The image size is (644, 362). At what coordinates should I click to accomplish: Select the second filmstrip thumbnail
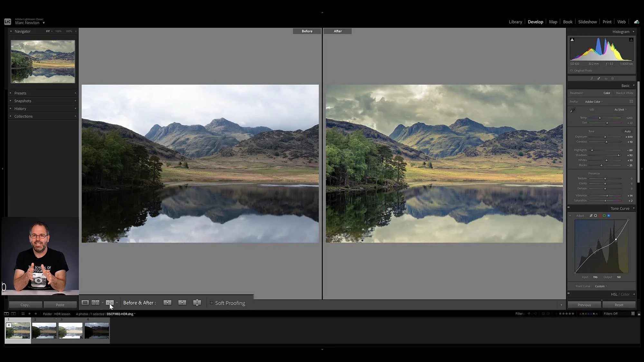point(44,330)
